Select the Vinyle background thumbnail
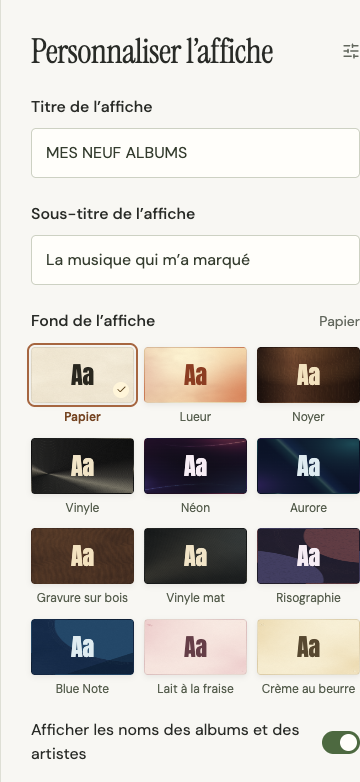This screenshot has width=360, height=782. [82, 466]
